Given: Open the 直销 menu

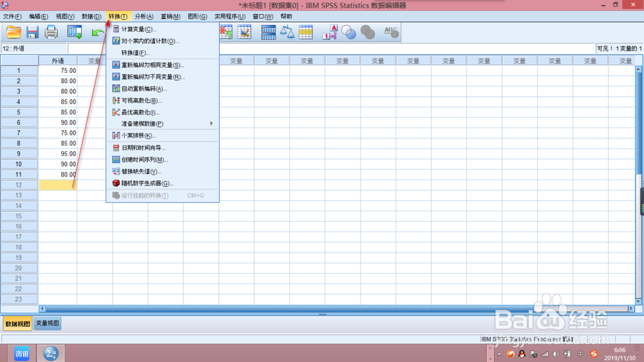Looking at the screenshot, I should tap(171, 17).
